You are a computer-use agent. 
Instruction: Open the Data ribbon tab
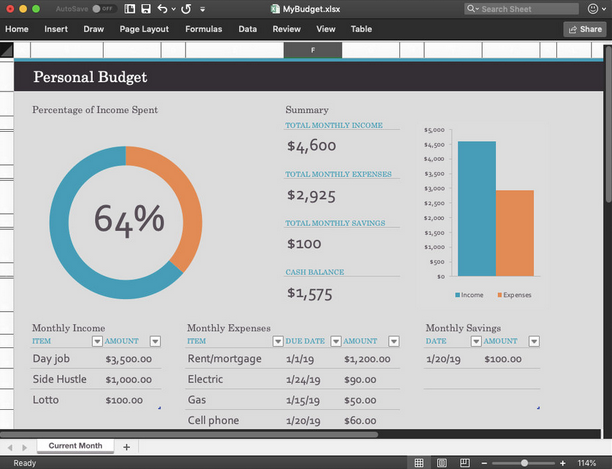(x=247, y=29)
